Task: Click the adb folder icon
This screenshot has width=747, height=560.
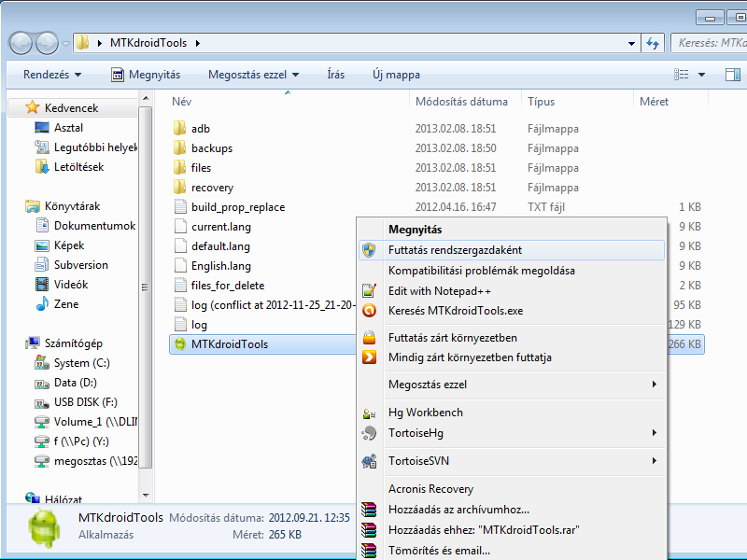Action: point(180,129)
